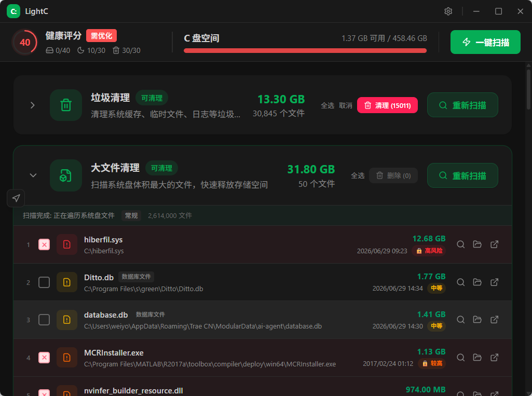Click the 10/30 clock score indicator
Image resolution: width=532 pixels, height=396 pixels.
tap(91, 50)
